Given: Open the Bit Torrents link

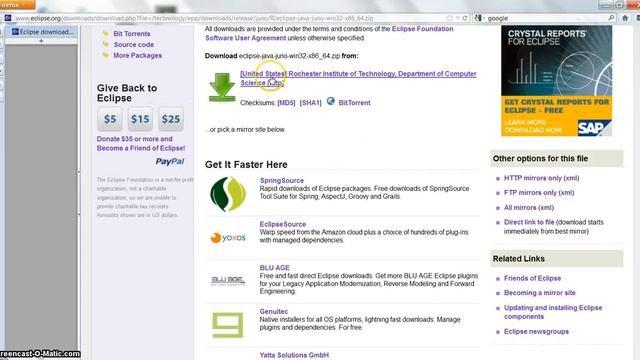Looking at the screenshot, I should (132, 34).
